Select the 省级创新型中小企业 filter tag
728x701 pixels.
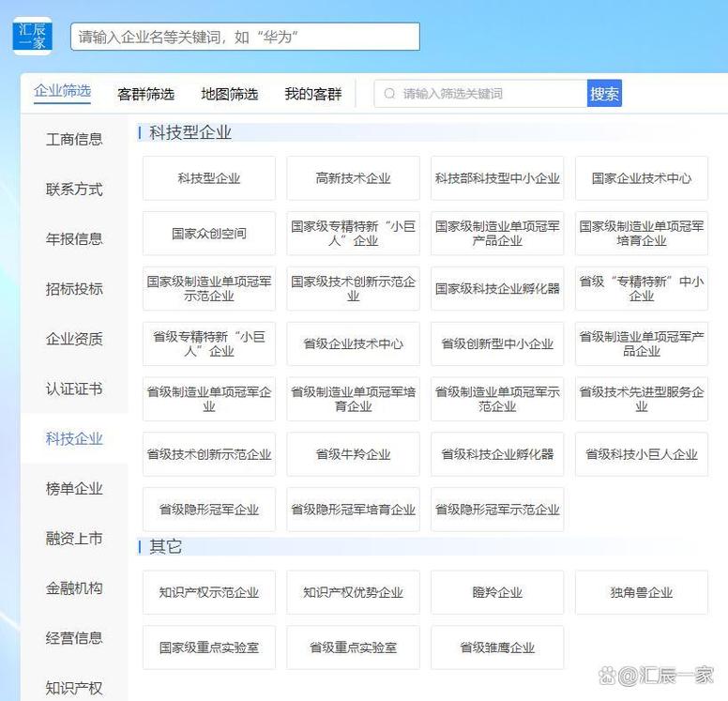pos(497,343)
